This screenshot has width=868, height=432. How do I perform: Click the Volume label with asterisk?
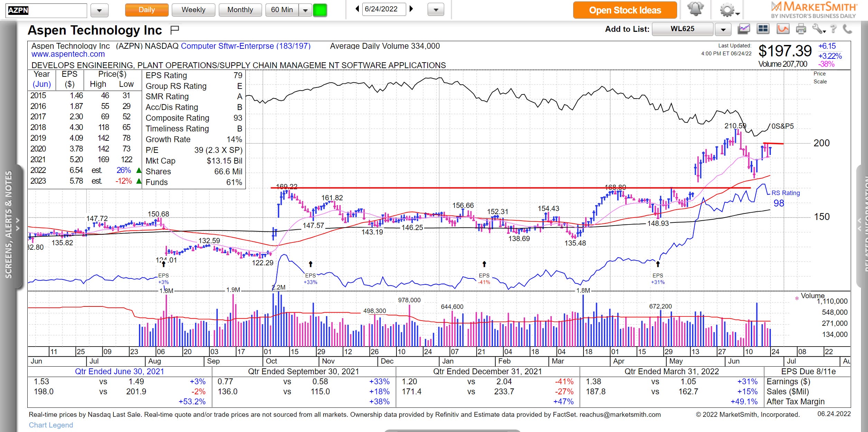pos(810,296)
